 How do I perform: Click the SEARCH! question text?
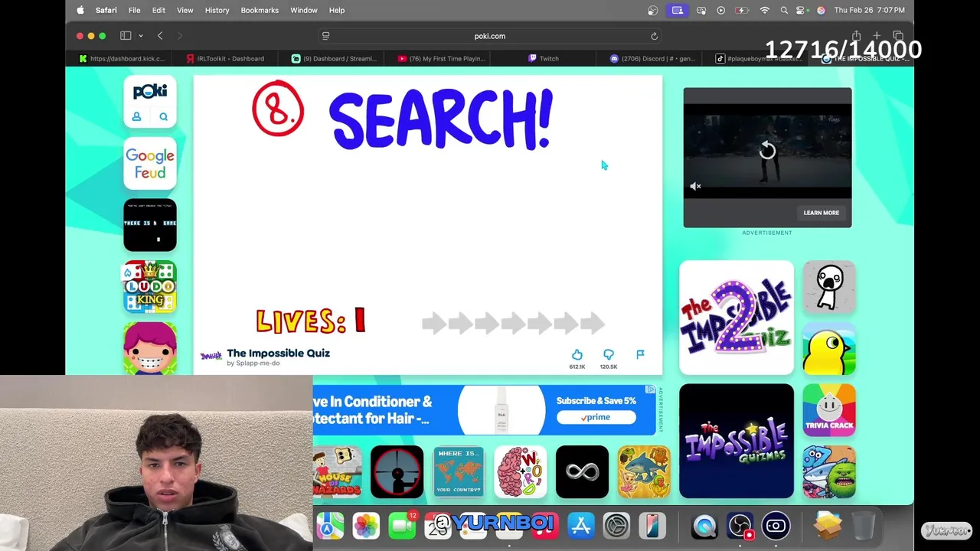tap(440, 120)
